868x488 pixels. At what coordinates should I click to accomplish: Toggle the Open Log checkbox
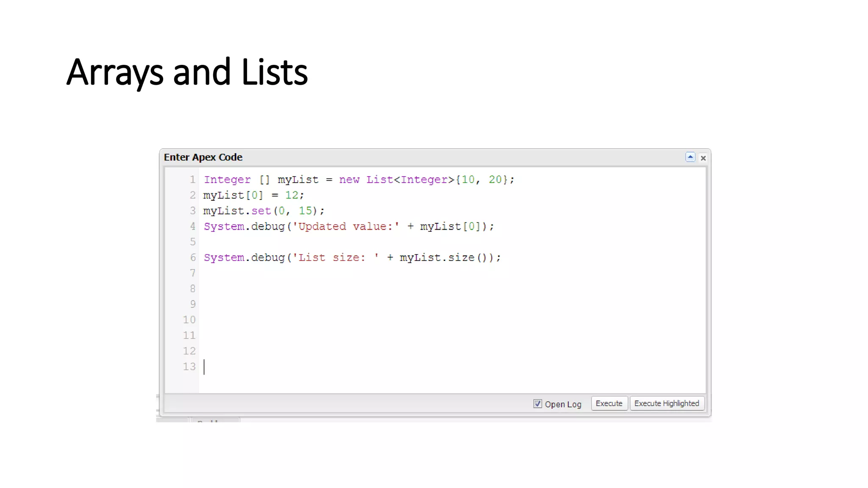click(537, 404)
